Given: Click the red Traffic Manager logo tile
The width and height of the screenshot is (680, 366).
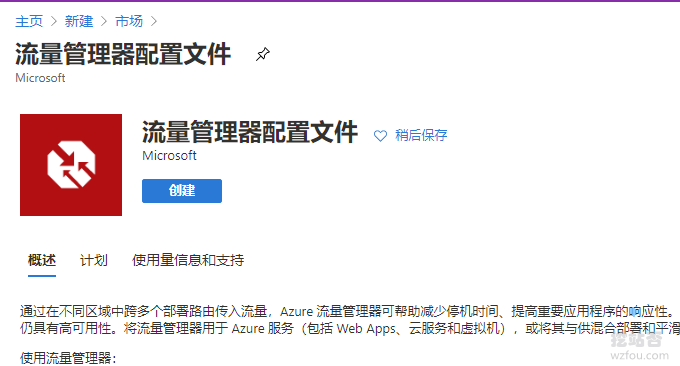Looking at the screenshot, I should point(71,165).
